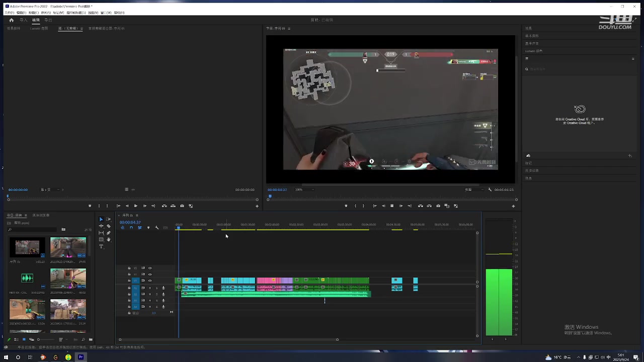Select the Slip tool
This screenshot has width=644, height=362.
[101, 233]
